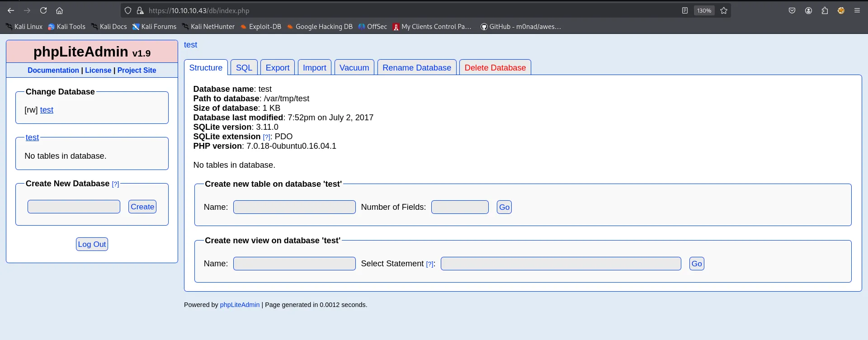
Task: Go back with the browser back arrow
Action: (11, 10)
